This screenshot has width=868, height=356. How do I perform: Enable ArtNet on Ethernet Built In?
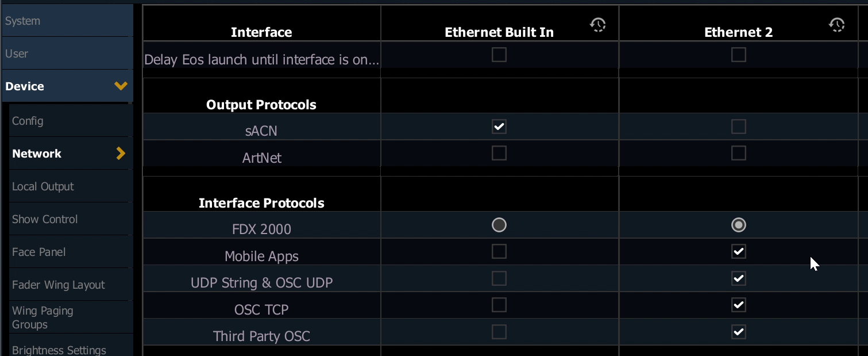[x=499, y=153]
